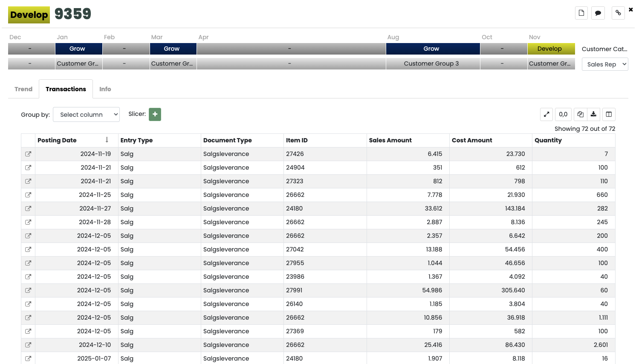Copy table data to clipboard

[580, 114]
